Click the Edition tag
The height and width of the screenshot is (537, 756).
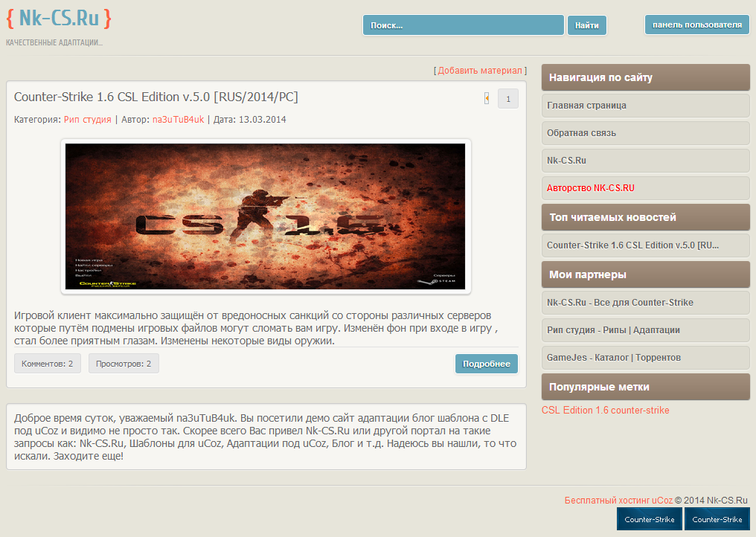point(577,411)
